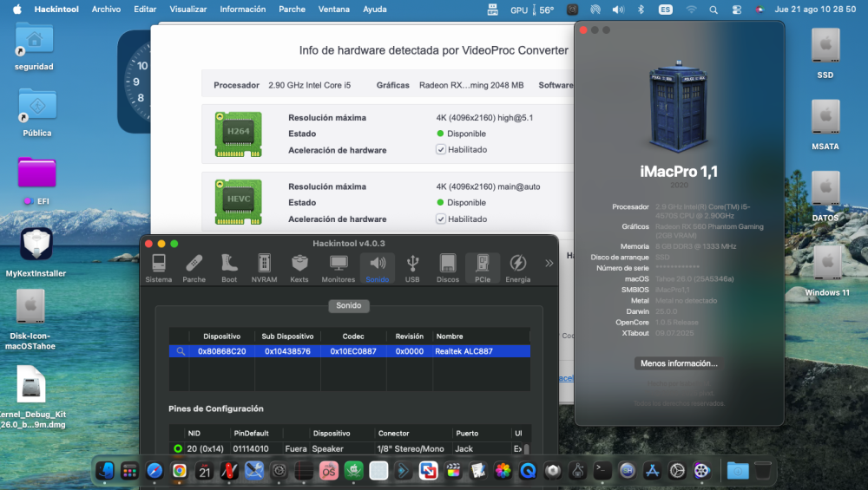The image size is (868, 490).
Task: Open the ES input source menu
Action: click(x=666, y=10)
